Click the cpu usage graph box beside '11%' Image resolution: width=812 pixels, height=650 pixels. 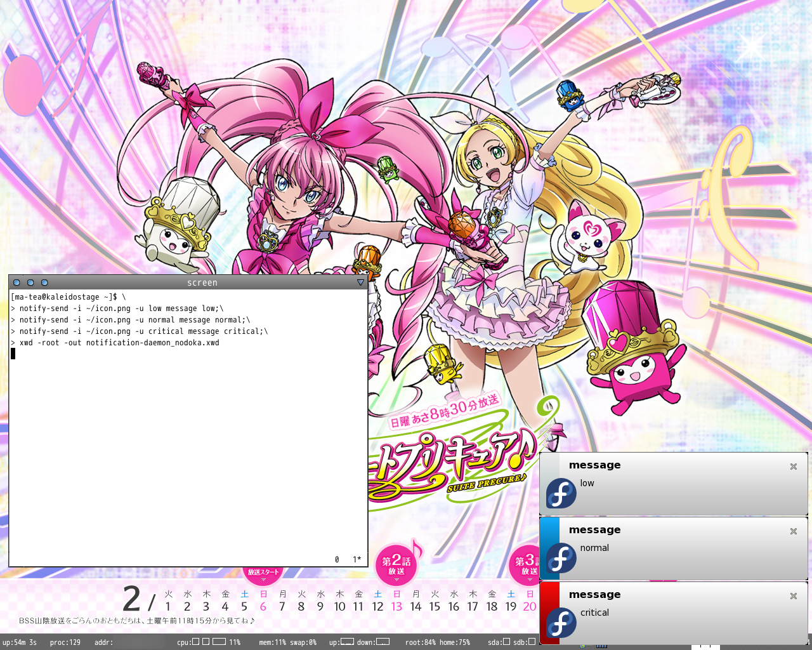click(x=219, y=642)
